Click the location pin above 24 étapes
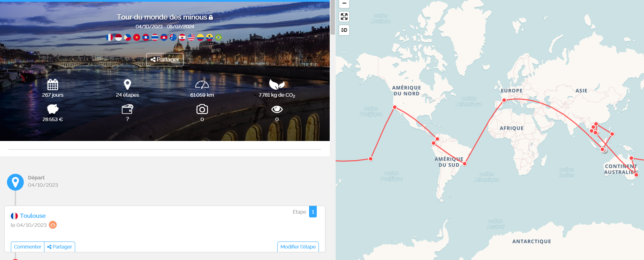This screenshot has width=644, height=260. (x=128, y=84)
